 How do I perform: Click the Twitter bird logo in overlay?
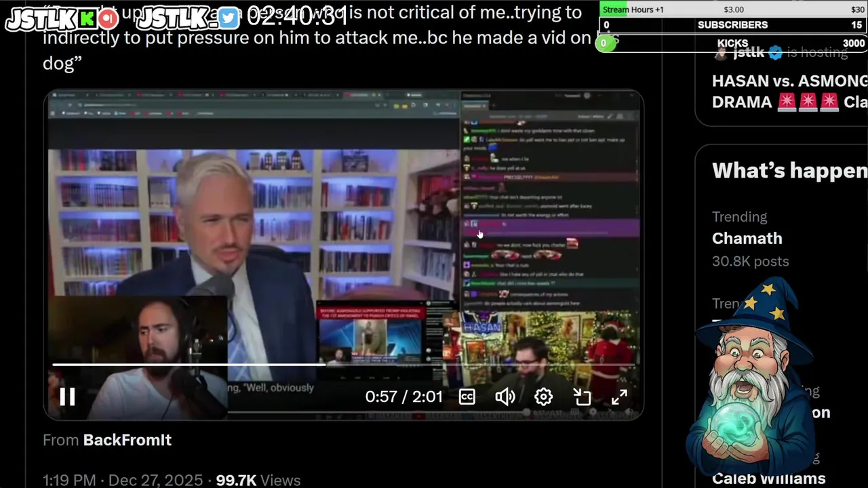tap(229, 18)
